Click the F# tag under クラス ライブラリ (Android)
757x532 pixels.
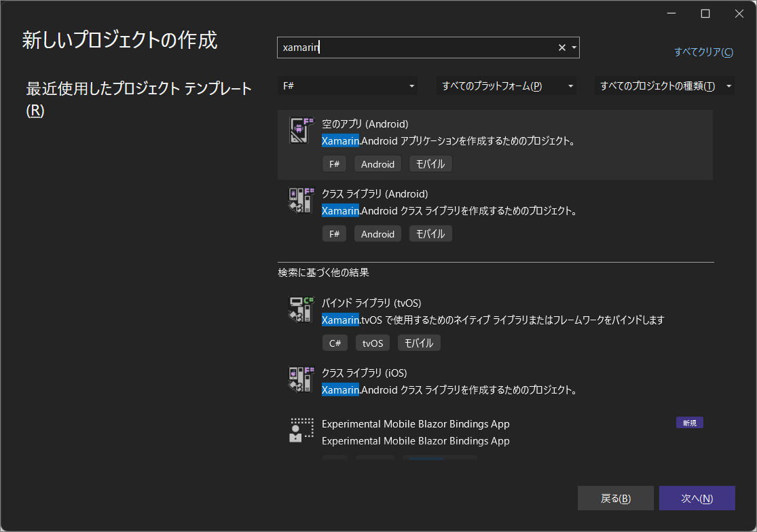[334, 234]
